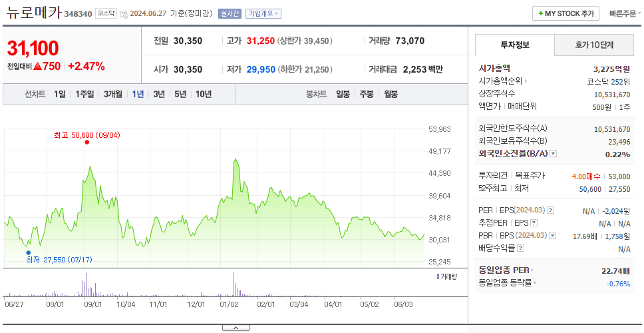
Task: Open the help icon next to 외국인소진율(B/A)
Action: click(x=554, y=154)
